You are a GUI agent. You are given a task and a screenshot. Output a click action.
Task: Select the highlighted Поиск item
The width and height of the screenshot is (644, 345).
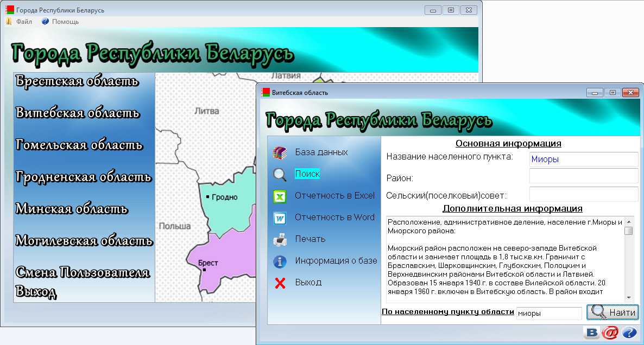click(x=307, y=174)
